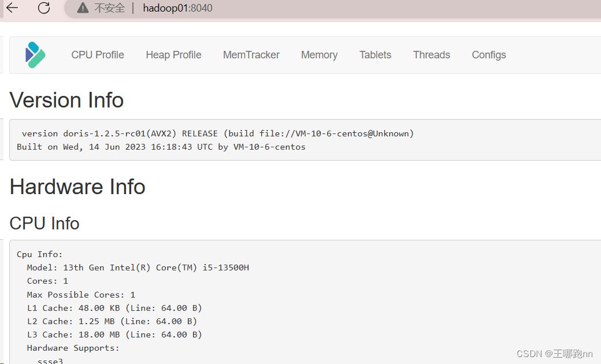Open the CPU Profile page

coord(98,55)
